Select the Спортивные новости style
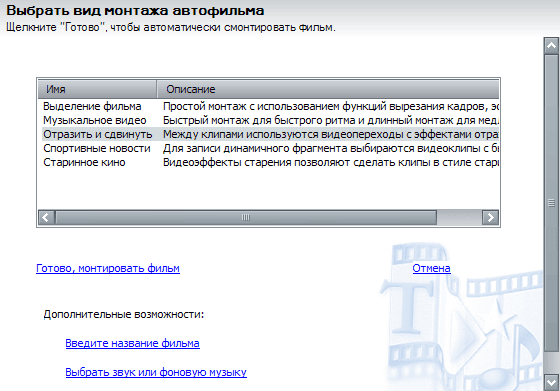Viewport: 560px width, 391px height. point(97,148)
